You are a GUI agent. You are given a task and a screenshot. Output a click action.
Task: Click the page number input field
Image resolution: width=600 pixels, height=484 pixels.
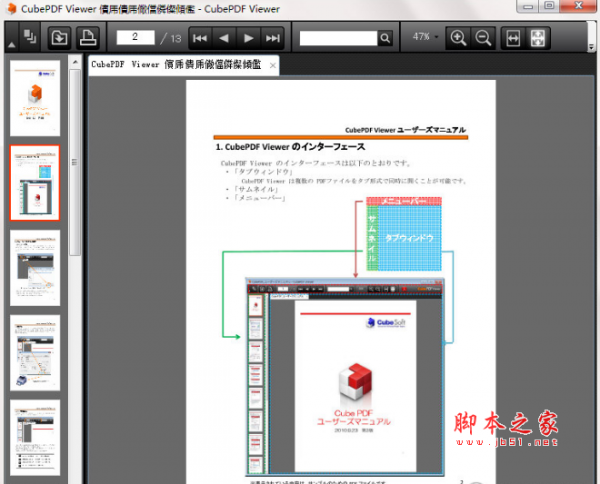(136, 38)
